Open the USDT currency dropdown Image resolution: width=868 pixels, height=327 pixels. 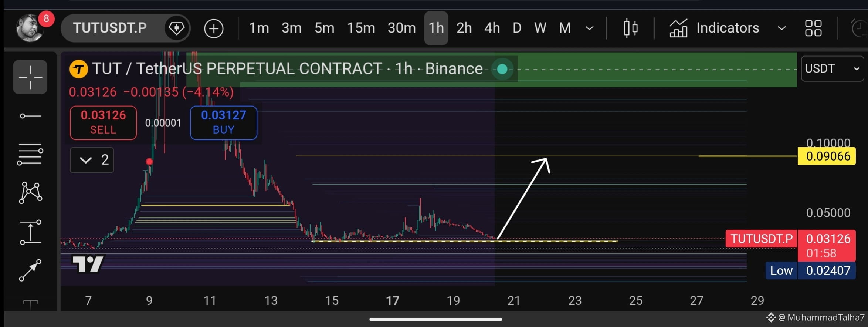[832, 68]
